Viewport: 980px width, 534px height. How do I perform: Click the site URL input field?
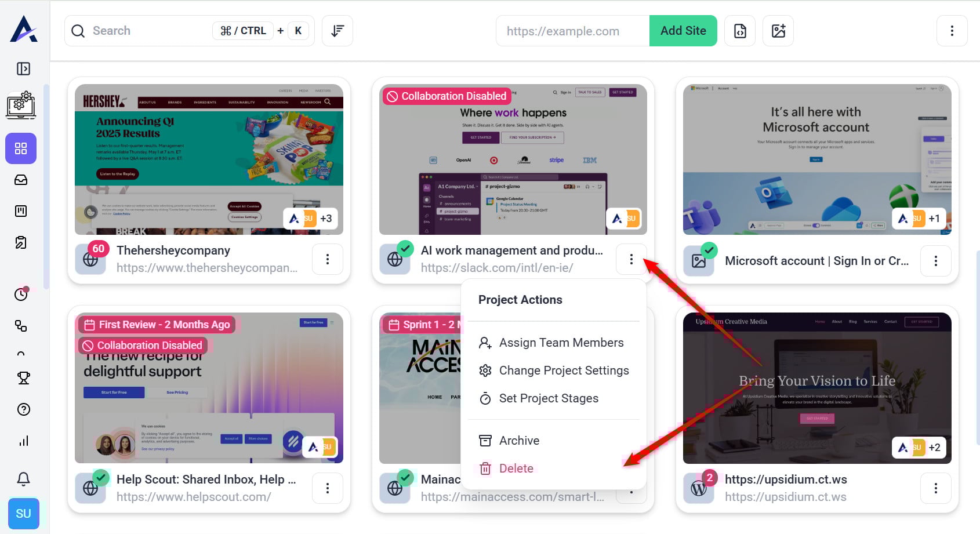click(x=572, y=31)
